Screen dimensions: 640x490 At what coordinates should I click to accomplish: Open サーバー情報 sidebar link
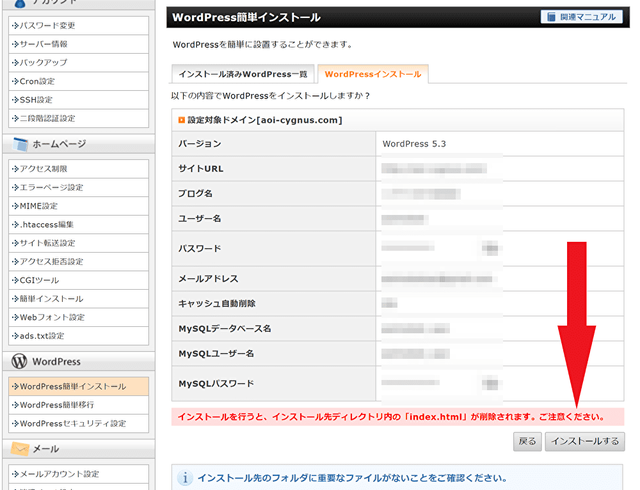[78, 44]
